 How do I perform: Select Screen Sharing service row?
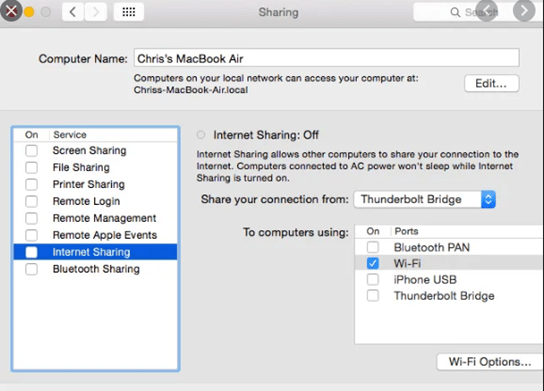[95, 151]
